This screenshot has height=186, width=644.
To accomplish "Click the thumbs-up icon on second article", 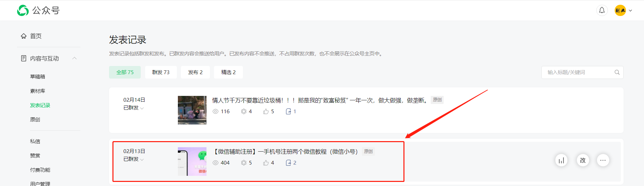I will coord(266,163).
